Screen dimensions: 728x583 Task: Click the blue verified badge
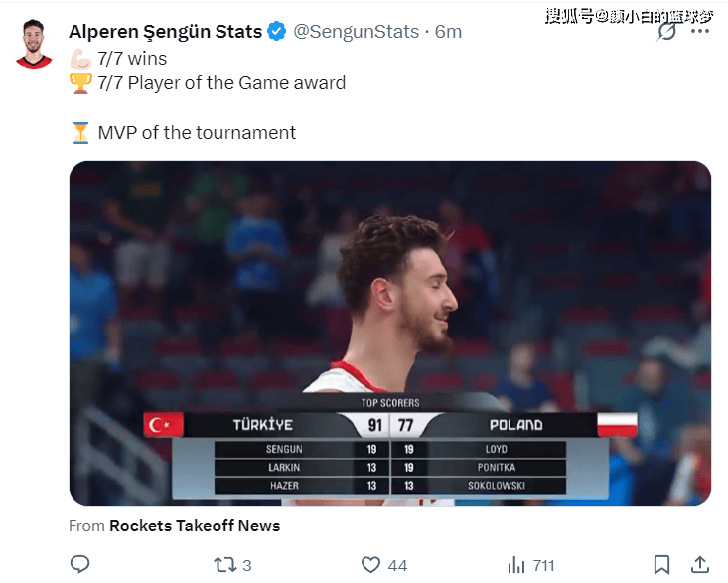[x=277, y=32]
